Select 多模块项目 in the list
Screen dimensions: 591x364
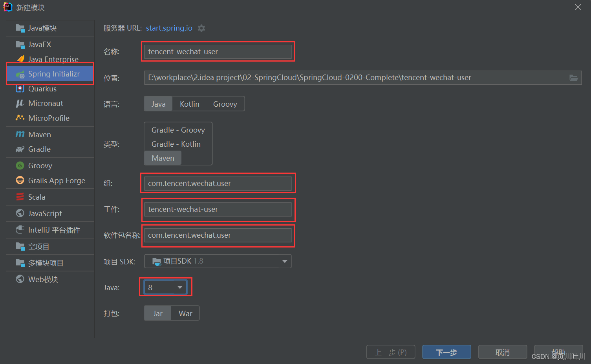tap(50, 263)
